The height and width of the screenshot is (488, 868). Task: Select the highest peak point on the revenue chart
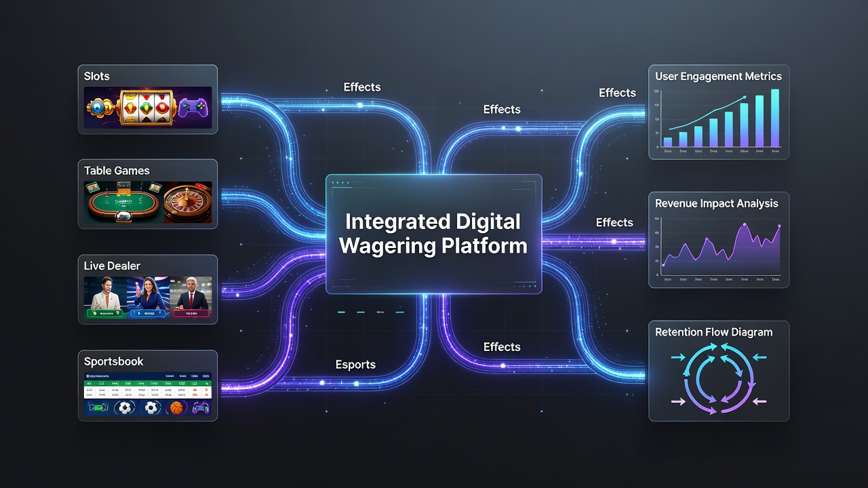tap(745, 224)
